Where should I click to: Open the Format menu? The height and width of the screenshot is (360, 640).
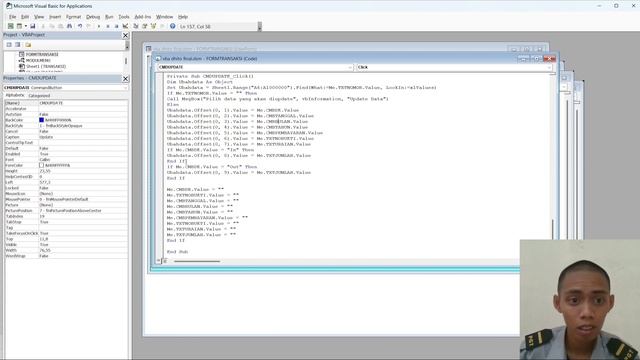(x=73, y=17)
